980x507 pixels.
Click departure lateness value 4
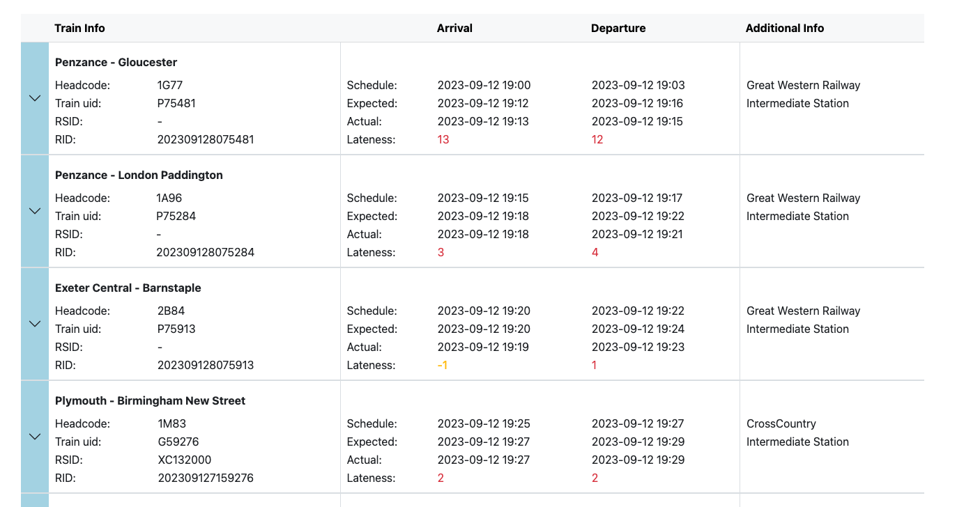coord(595,253)
